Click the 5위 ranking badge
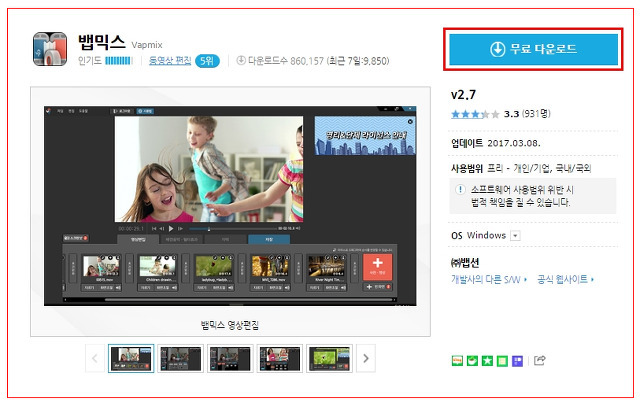The image size is (640, 406). tap(207, 61)
